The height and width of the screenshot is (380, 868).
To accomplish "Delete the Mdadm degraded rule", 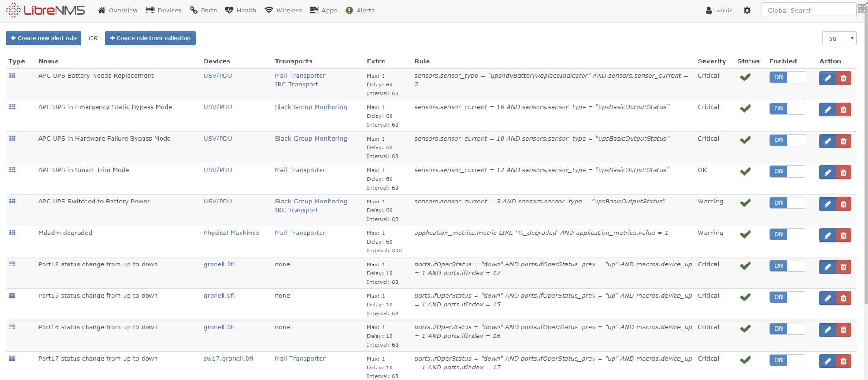I will (x=843, y=235).
